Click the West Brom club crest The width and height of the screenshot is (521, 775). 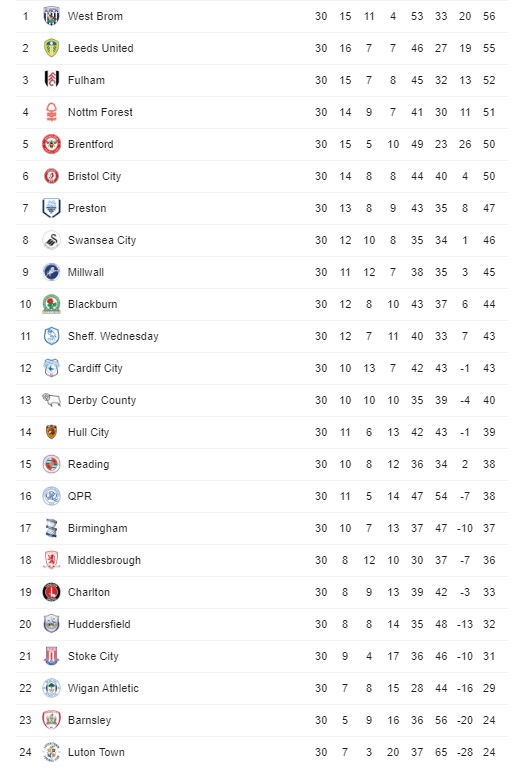51,16
